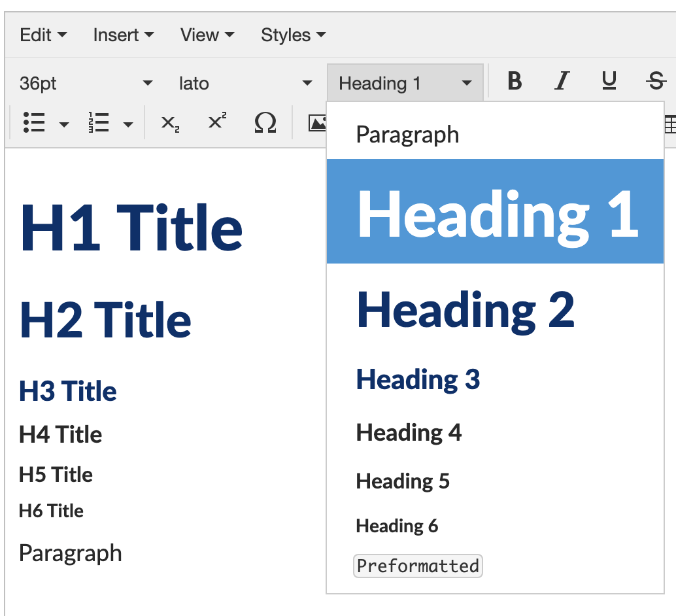
Task: Toggle bold formatting
Action: click(515, 82)
